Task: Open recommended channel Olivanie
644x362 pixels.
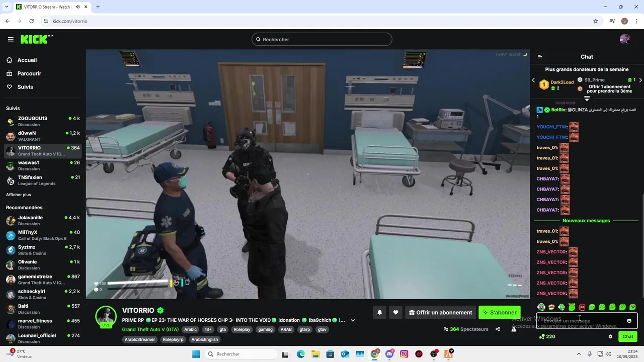Action: (43, 265)
